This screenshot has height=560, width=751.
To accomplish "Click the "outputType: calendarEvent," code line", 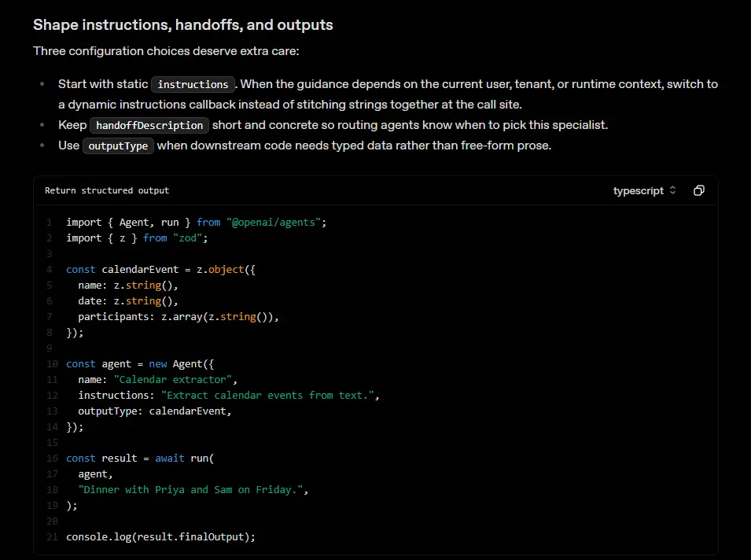I will [x=155, y=411].
